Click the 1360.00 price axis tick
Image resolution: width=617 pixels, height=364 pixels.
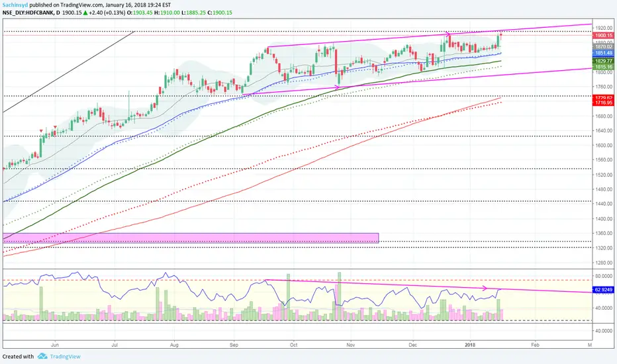[604, 234]
